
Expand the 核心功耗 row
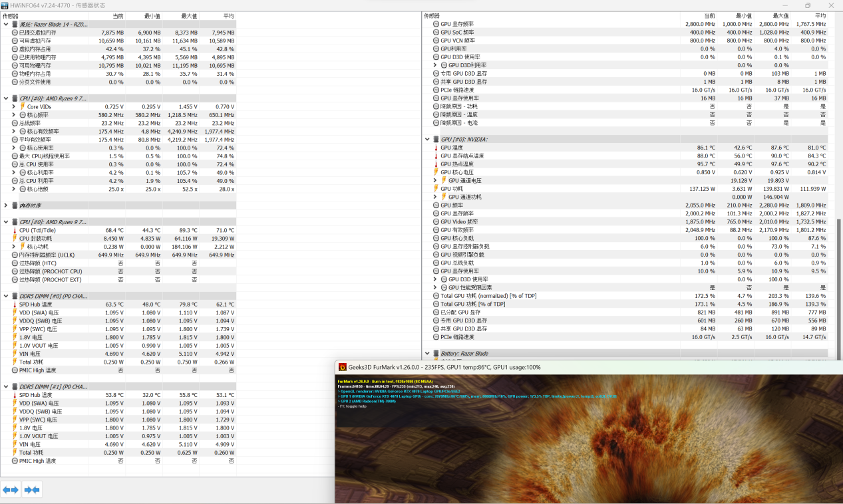tap(14, 247)
